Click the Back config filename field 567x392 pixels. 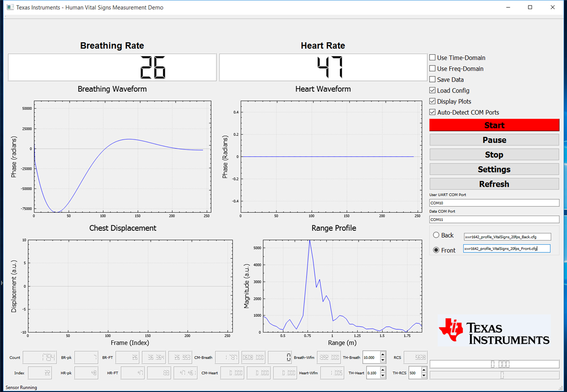[507, 237]
